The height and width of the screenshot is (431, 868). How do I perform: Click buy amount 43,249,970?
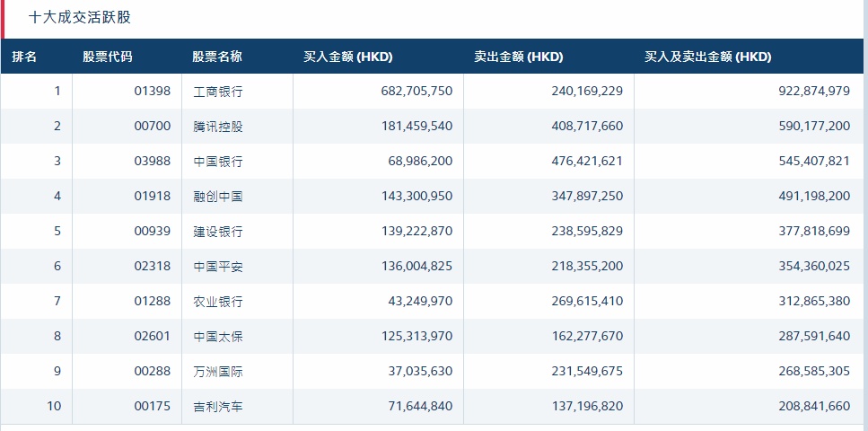pyautogui.click(x=421, y=301)
